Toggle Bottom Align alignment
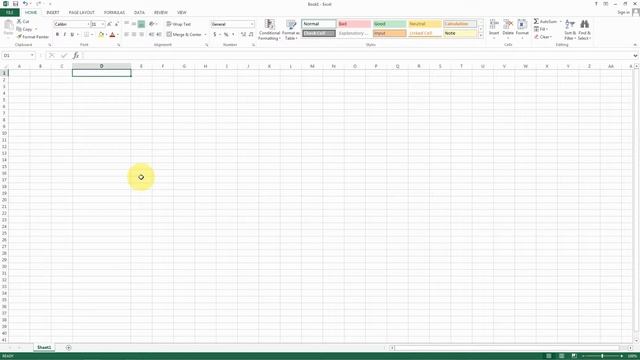Screen dimensions: 640x360 click(x=141, y=24)
